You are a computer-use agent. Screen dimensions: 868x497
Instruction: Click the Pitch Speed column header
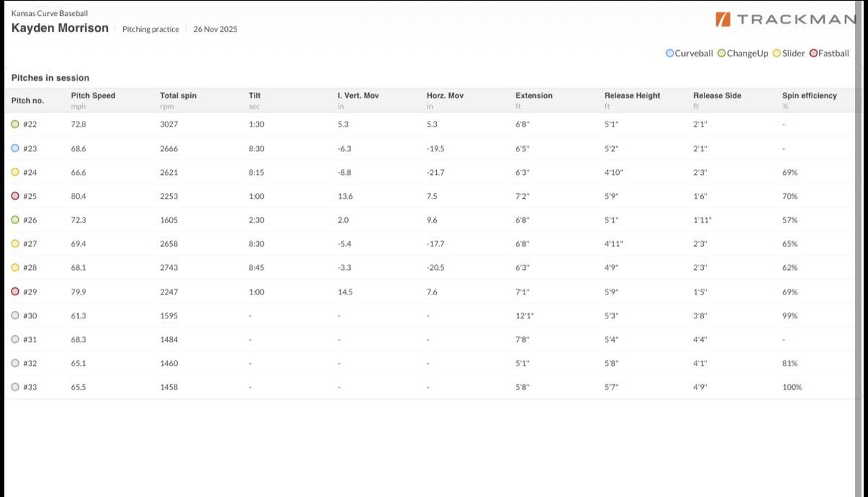tap(93, 95)
